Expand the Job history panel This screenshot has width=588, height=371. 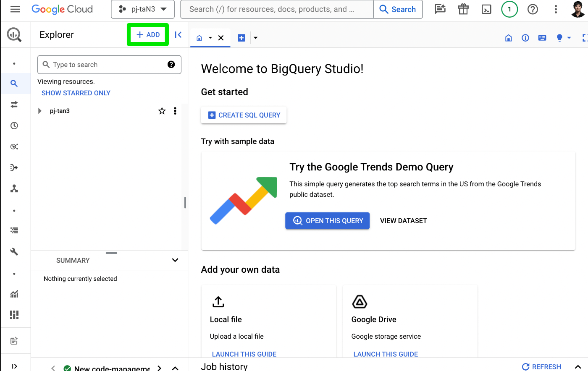tap(578, 366)
